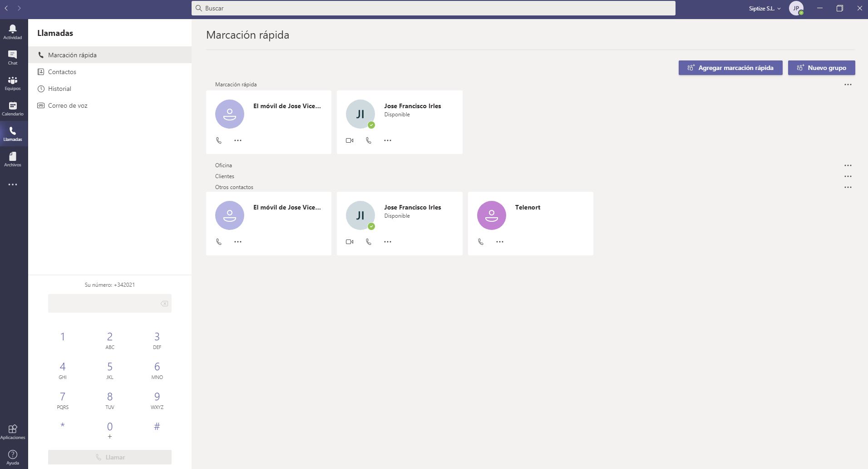868x469 pixels.
Task: Clear dial pad with backspace icon
Action: [x=164, y=304]
